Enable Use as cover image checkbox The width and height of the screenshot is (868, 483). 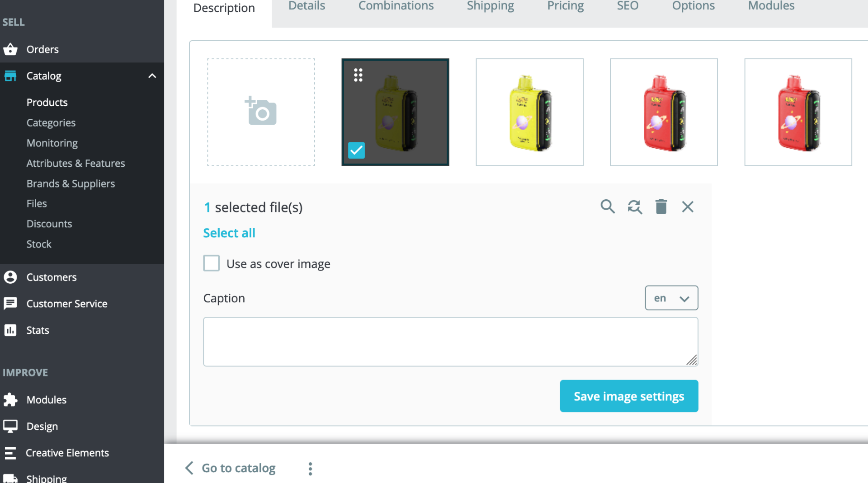pos(211,263)
